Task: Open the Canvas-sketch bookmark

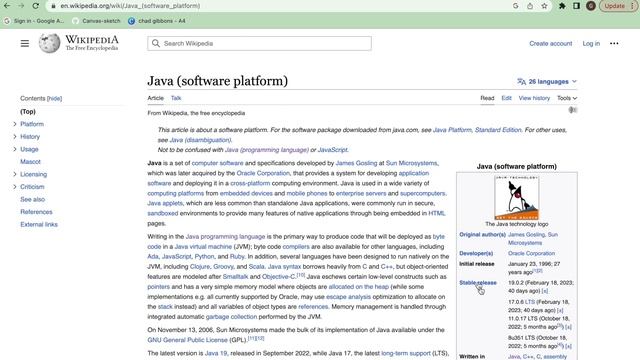Action: [x=96, y=21]
